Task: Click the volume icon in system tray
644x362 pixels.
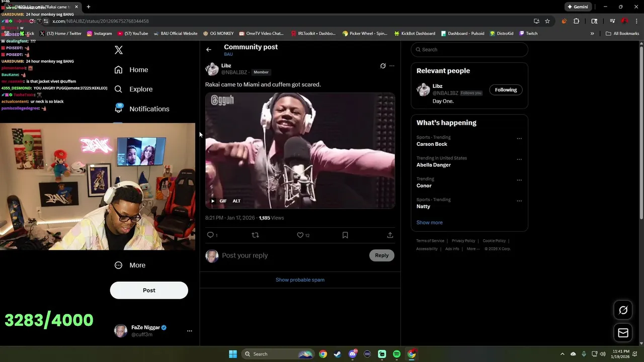Action: [603, 354]
